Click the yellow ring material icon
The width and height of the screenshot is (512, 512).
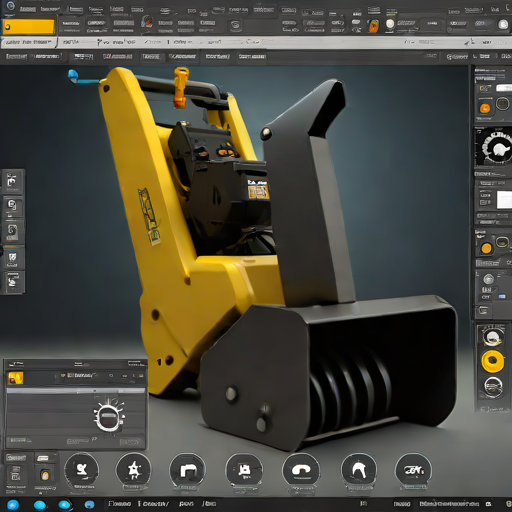pyautogui.click(x=493, y=361)
